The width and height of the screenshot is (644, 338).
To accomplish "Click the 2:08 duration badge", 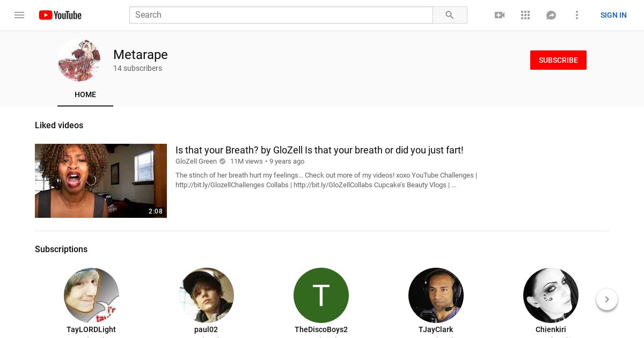I will [156, 211].
